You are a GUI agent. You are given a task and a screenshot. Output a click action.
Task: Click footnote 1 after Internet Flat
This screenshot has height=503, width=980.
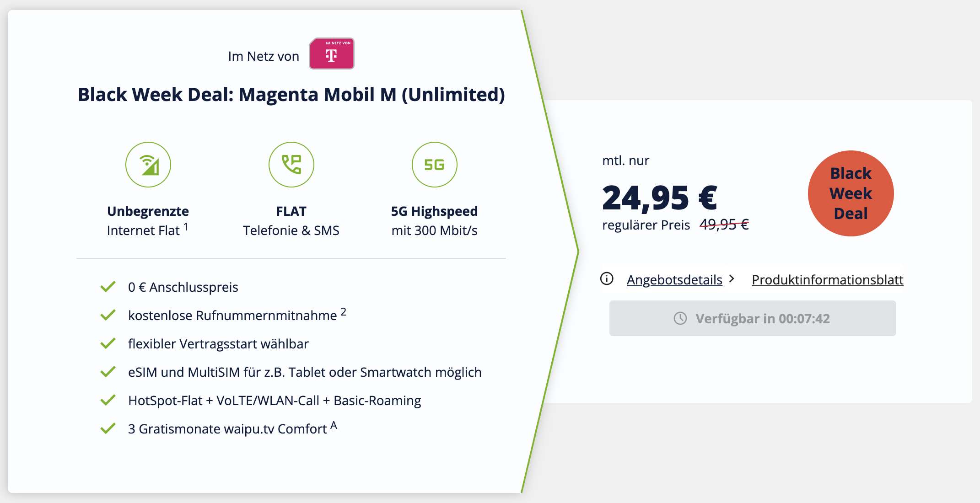click(186, 226)
